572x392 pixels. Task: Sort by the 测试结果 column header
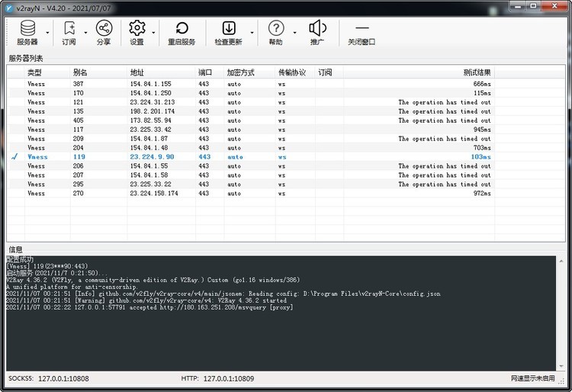[x=419, y=72]
